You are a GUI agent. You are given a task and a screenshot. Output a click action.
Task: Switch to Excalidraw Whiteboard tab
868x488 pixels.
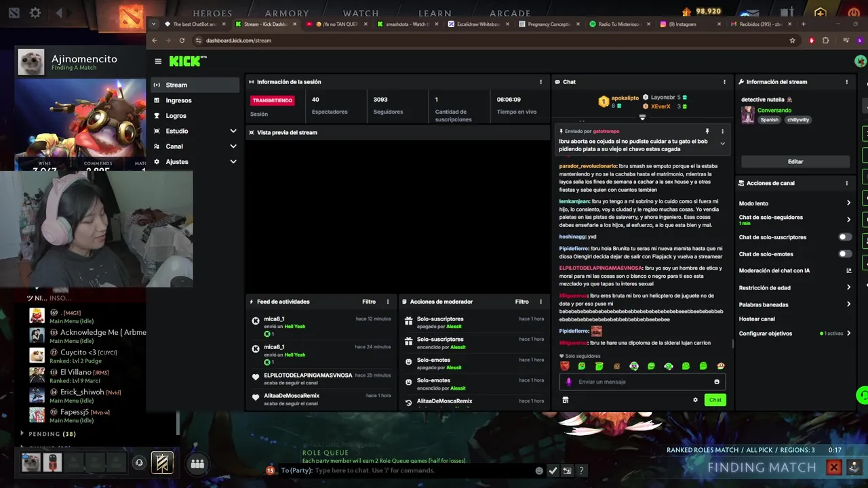point(479,24)
